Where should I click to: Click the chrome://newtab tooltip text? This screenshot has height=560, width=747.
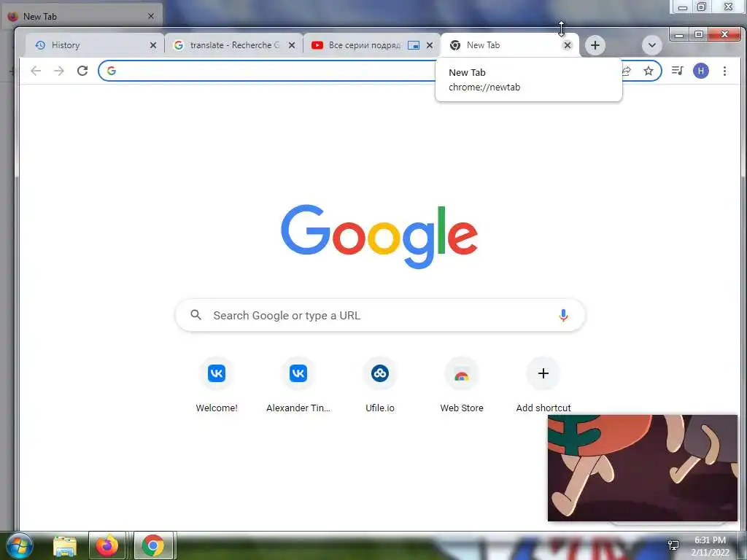(x=484, y=87)
